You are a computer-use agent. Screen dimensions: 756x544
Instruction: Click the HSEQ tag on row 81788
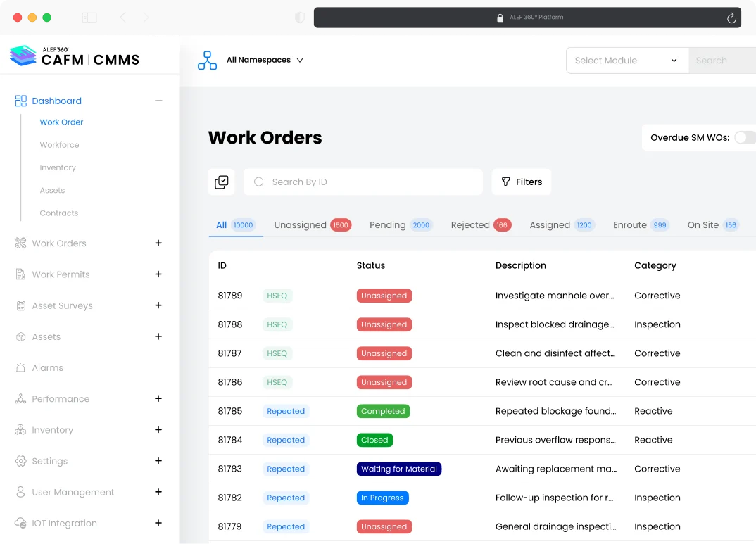(277, 324)
